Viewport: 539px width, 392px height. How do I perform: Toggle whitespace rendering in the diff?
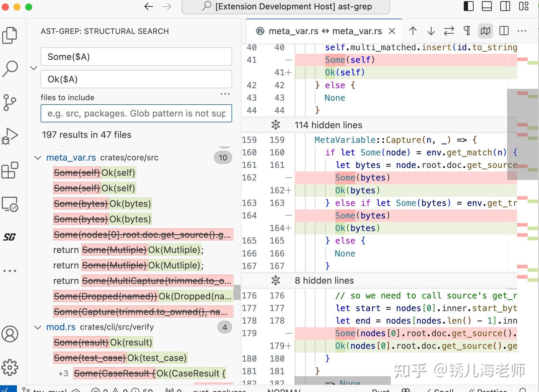pyautogui.click(x=467, y=31)
